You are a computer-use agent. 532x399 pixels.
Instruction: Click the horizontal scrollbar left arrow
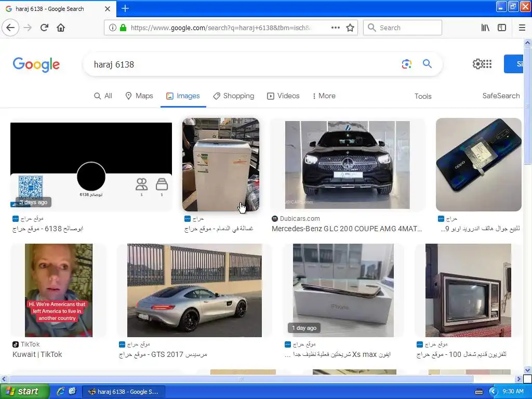(4, 379)
